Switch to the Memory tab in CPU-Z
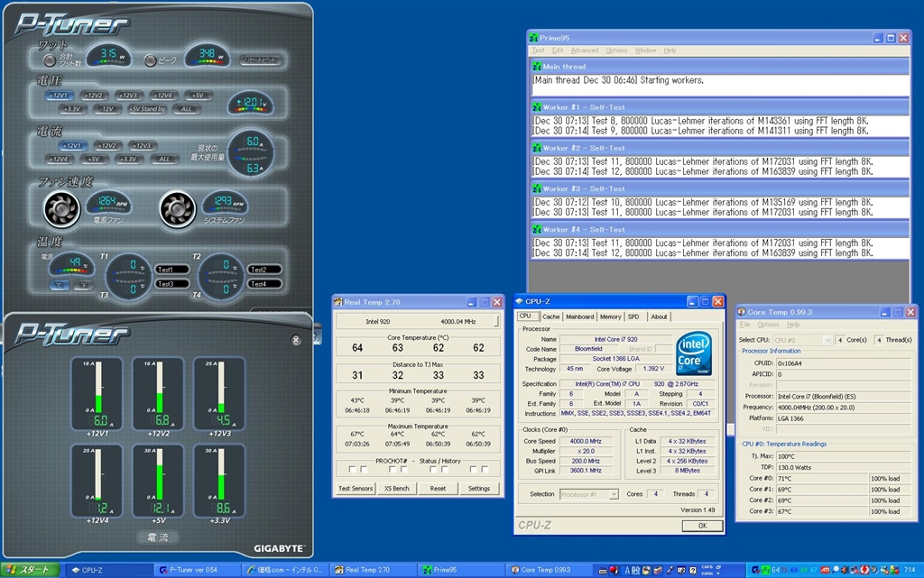 pyautogui.click(x=610, y=317)
